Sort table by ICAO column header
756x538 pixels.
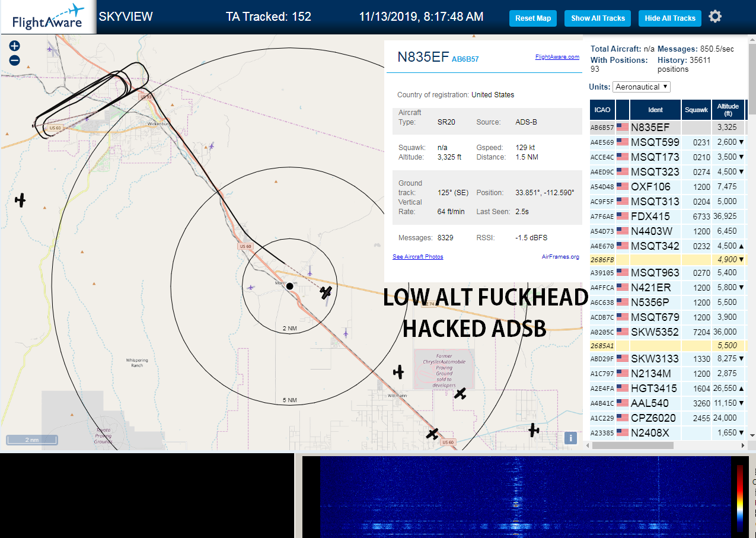pos(602,110)
